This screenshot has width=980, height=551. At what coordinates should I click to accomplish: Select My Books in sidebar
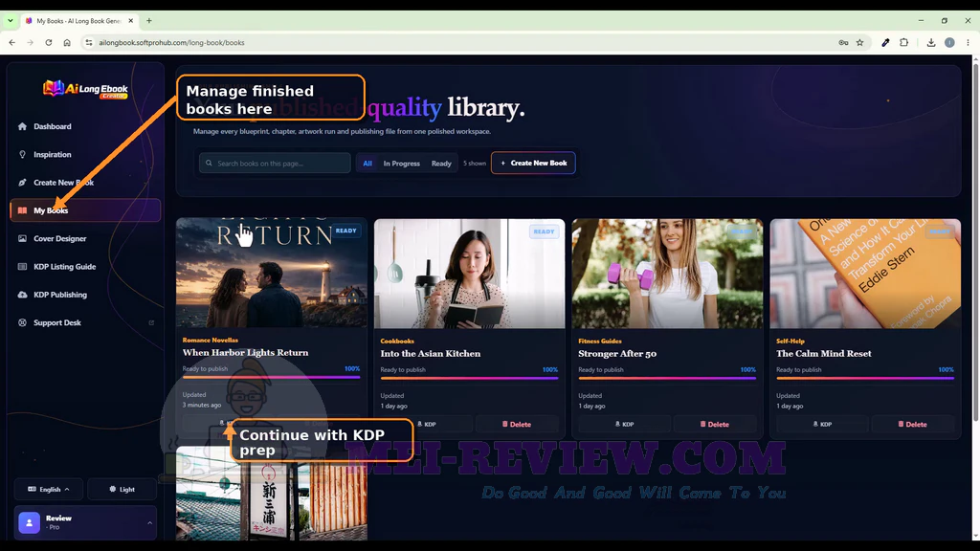(x=85, y=210)
